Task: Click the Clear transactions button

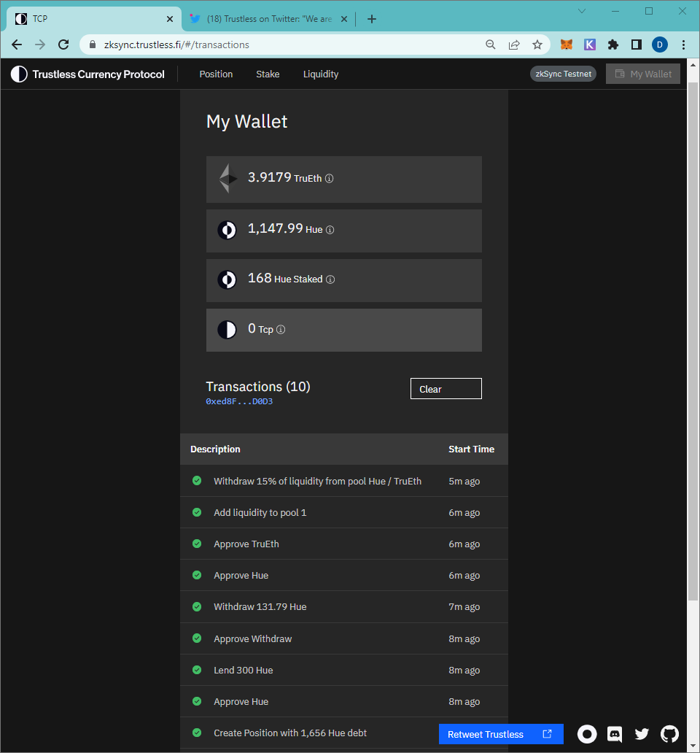Action: pos(446,388)
